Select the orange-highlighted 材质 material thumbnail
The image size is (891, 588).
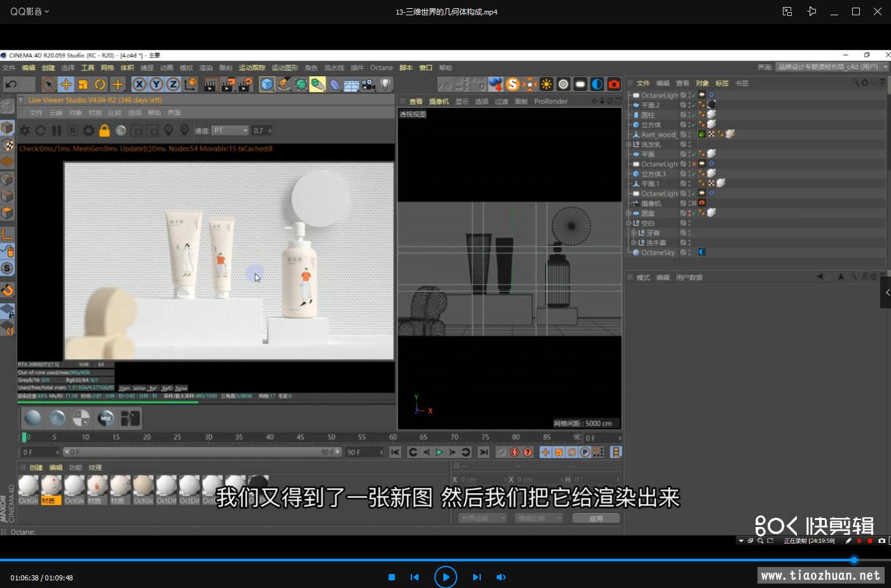pyautogui.click(x=51, y=490)
